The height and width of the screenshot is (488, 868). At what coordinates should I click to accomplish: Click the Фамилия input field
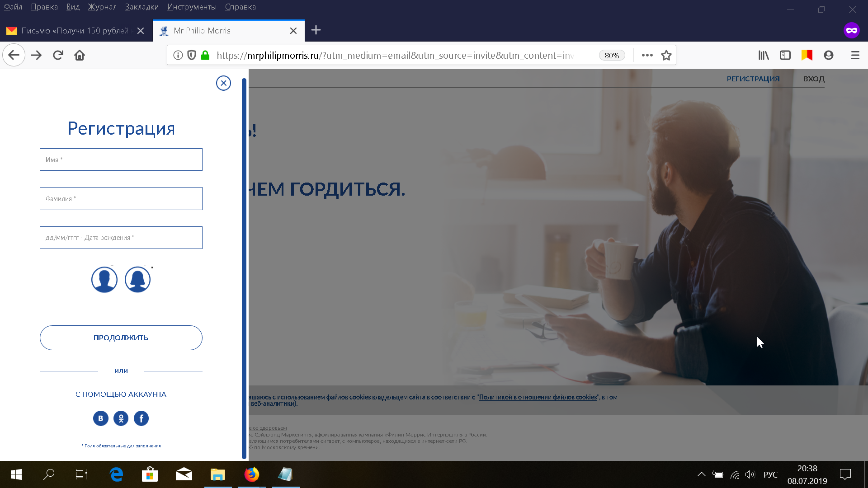click(x=121, y=198)
